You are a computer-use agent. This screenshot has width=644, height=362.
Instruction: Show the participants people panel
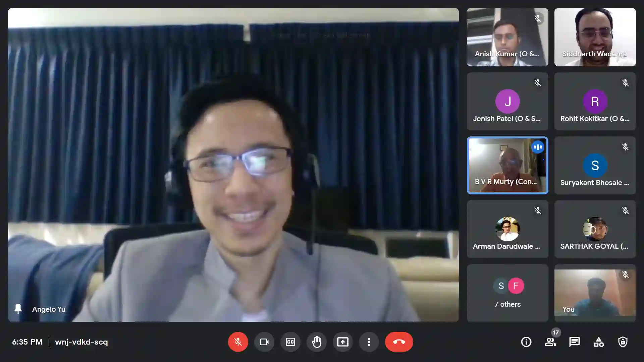pos(550,342)
